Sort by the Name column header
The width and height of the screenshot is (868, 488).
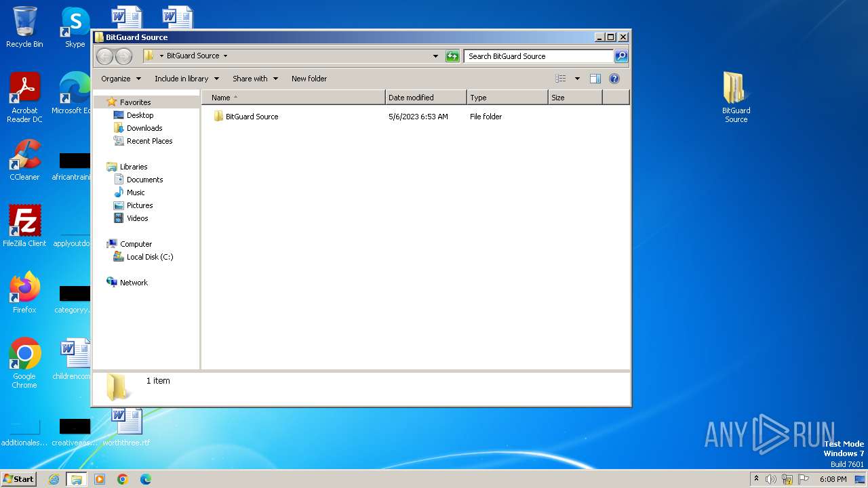tap(294, 98)
